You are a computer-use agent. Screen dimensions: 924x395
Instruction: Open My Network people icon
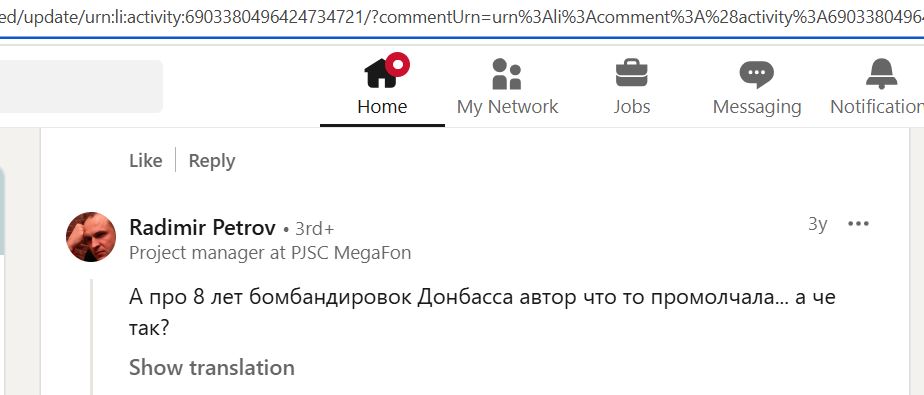tap(507, 74)
